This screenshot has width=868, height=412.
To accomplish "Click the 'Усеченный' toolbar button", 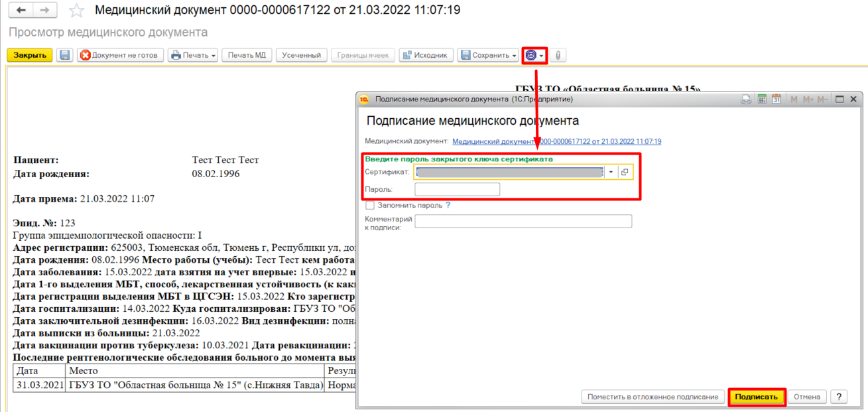I will pyautogui.click(x=301, y=55).
